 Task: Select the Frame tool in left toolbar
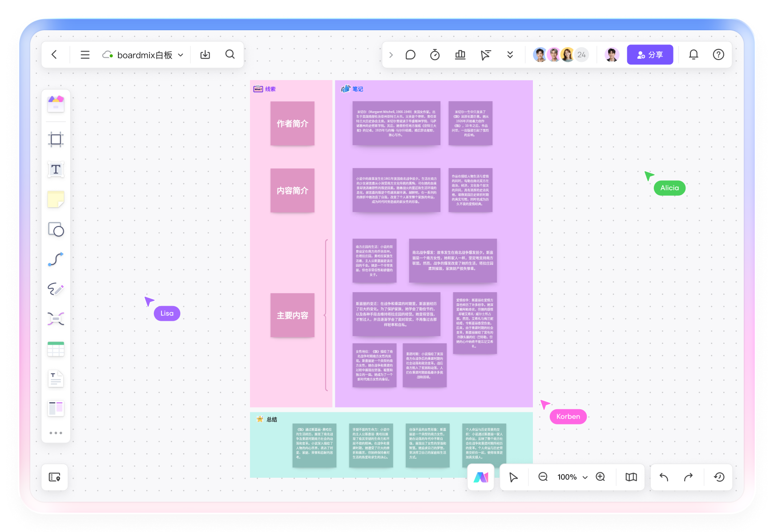click(x=56, y=140)
